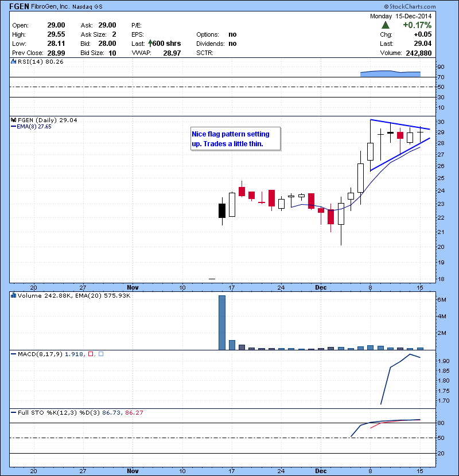Click the MACD line peak near 1.90
459x476 pixels.
pyautogui.click(x=410, y=354)
